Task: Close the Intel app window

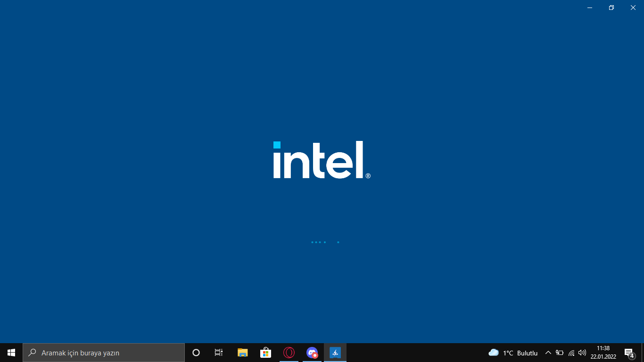Action: [633, 8]
